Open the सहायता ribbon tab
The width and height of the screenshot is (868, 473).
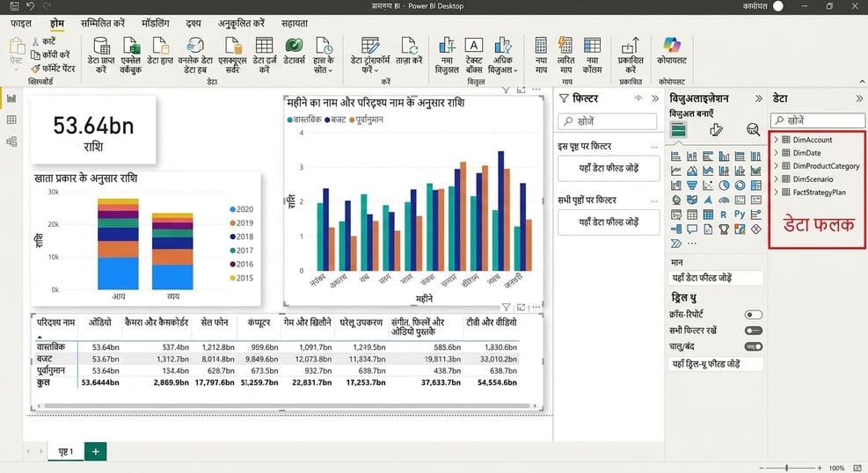tap(295, 23)
